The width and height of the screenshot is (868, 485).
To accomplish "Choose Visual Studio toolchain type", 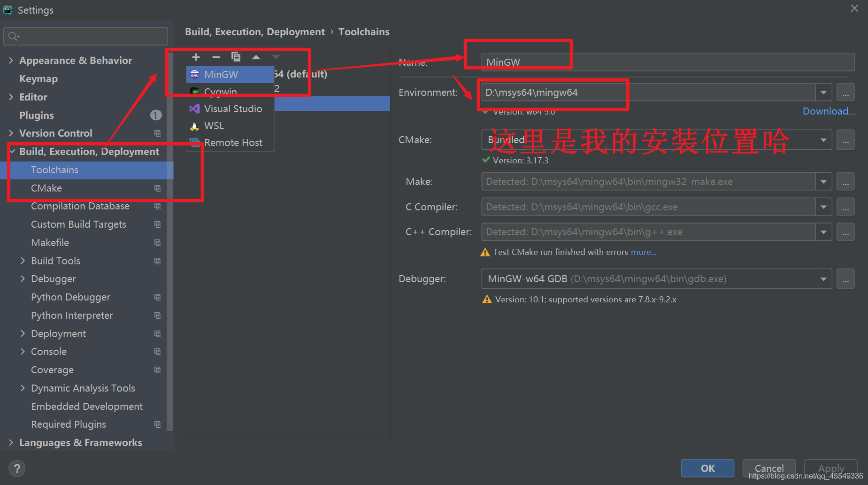I will click(230, 108).
